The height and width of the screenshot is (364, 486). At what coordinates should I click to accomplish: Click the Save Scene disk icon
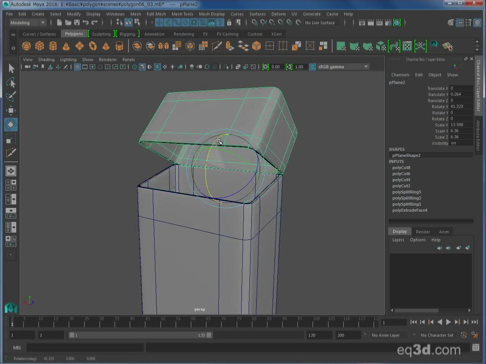pyautogui.click(x=77, y=23)
